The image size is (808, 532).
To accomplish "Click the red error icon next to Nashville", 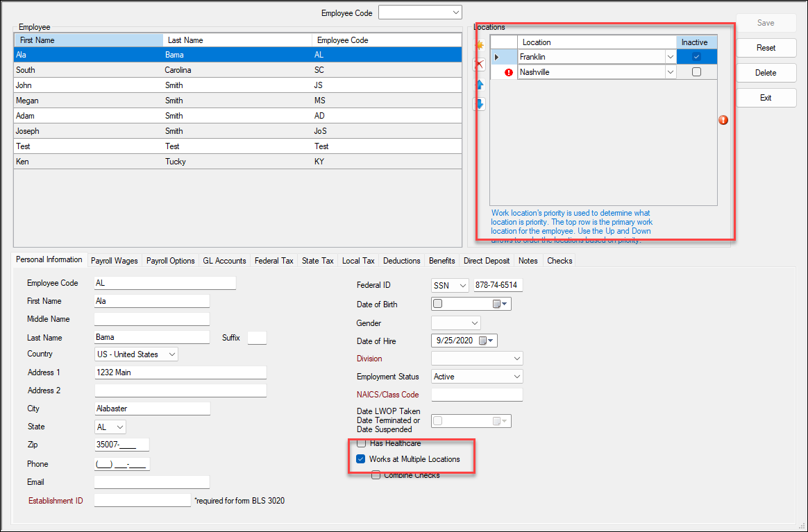I will pos(510,71).
